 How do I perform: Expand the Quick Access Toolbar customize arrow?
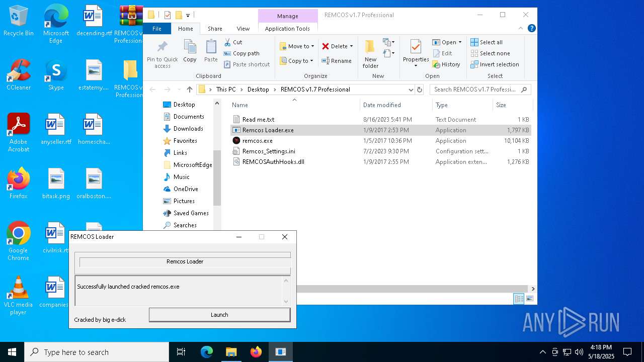[188, 15]
